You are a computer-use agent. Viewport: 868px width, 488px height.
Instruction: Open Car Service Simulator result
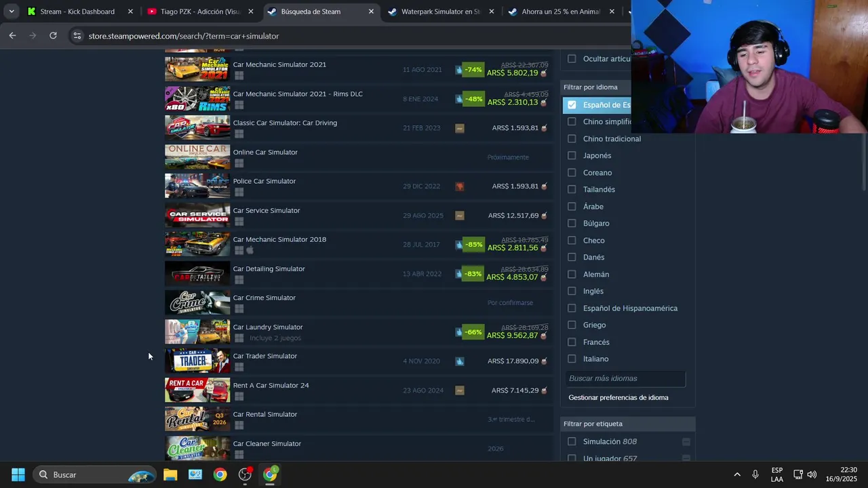[359, 215]
